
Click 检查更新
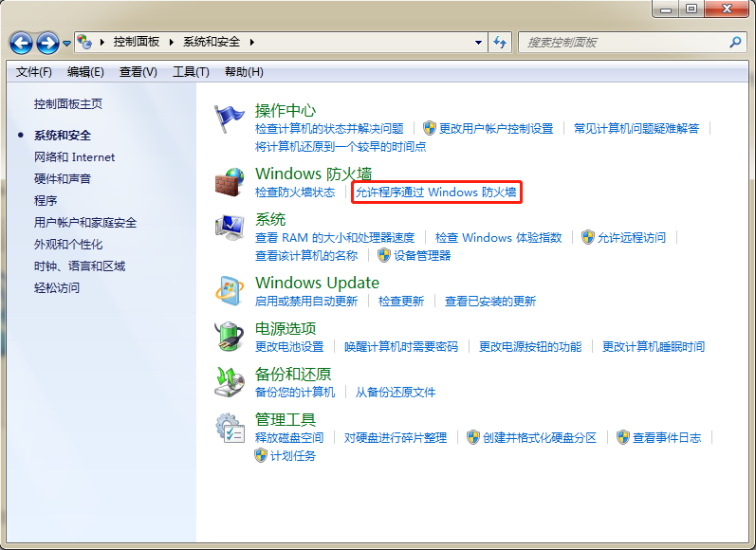click(x=401, y=302)
